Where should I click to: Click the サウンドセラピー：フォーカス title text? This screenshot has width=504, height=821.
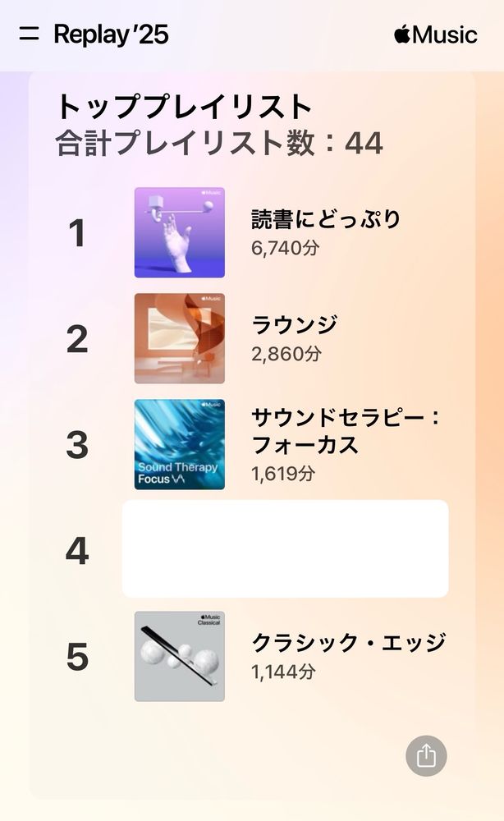pos(345,433)
